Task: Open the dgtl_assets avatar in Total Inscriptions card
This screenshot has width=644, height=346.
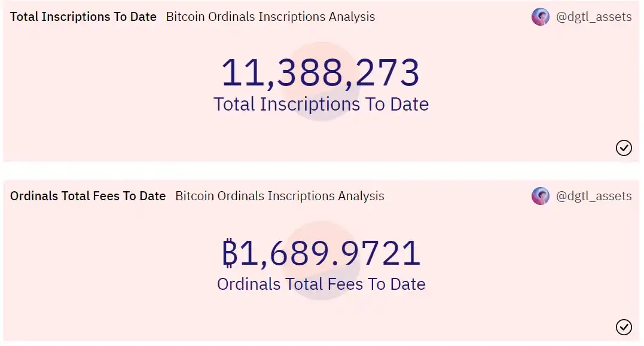Action: pos(540,17)
